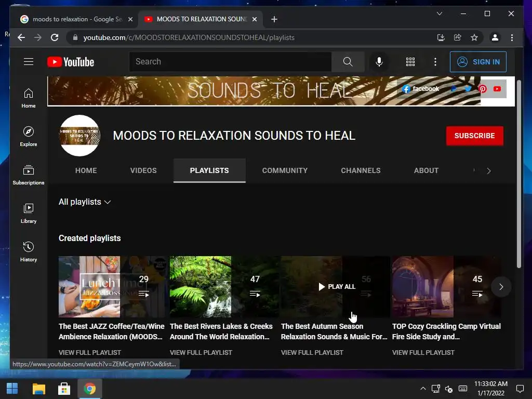
Task: Open 'The Best JAZZ Coffee/Tea/Wine' title
Action: (x=111, y=331)
